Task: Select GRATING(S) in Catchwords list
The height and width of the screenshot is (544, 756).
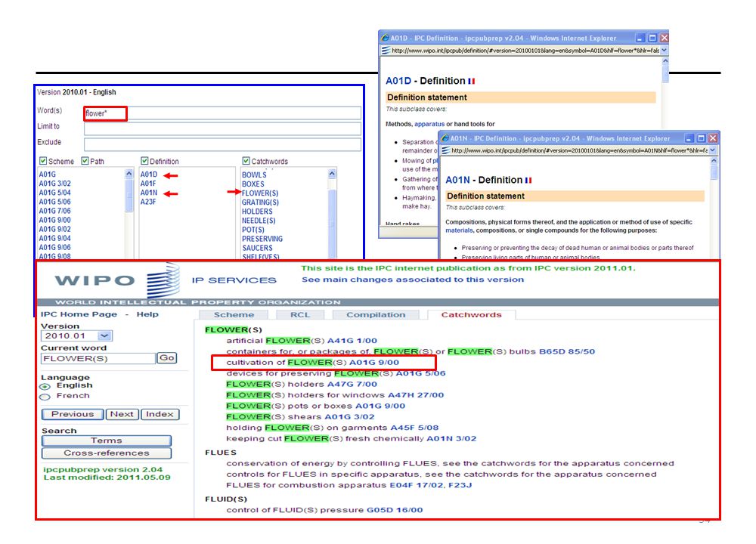Action: point(260,202)
